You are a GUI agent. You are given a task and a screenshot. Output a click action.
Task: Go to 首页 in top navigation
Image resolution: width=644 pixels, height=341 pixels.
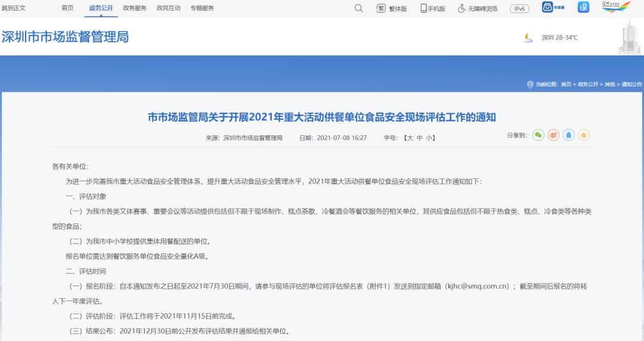tap(67, 8)
